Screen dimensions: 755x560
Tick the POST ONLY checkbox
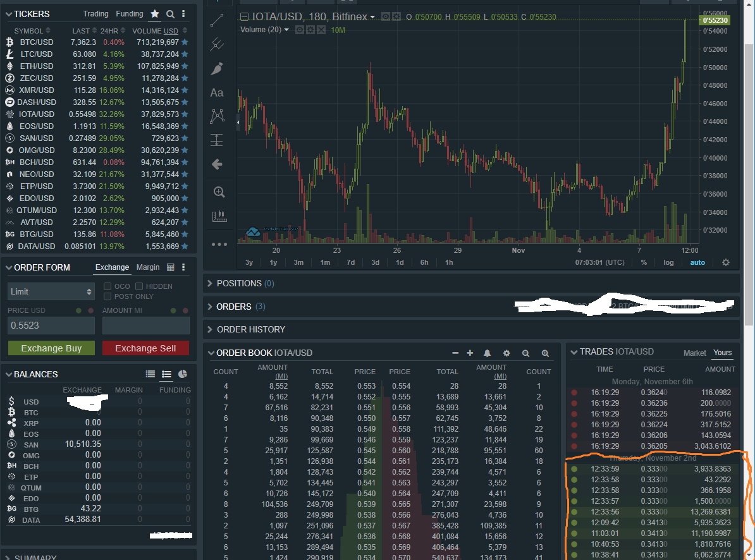(107, 296)
